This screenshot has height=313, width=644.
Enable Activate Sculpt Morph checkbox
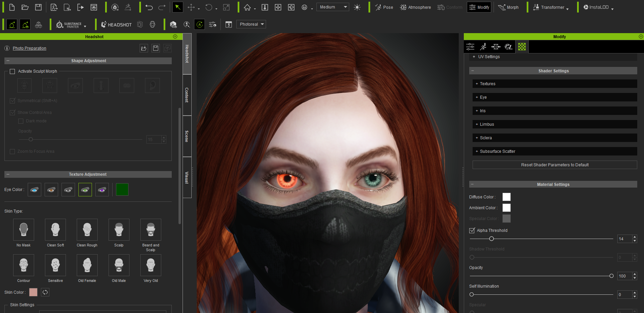click(x=13, y=71)
